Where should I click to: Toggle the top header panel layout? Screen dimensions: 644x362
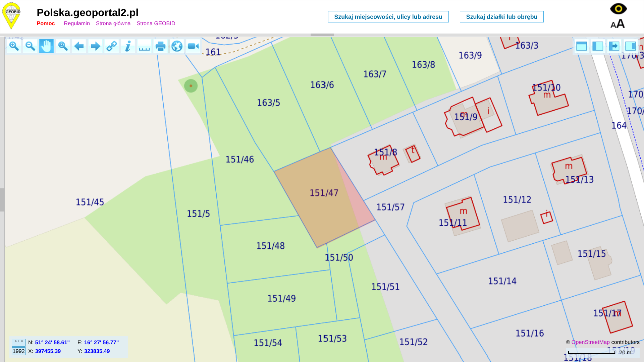click(581, 46)
